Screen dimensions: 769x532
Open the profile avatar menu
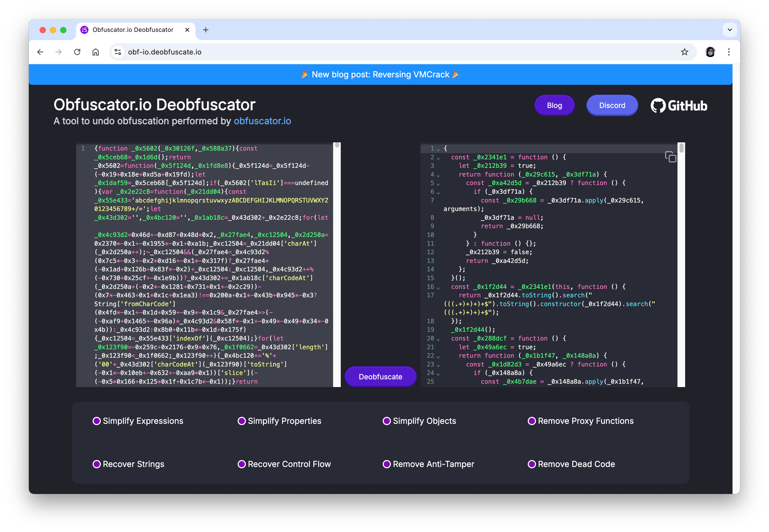710,52
